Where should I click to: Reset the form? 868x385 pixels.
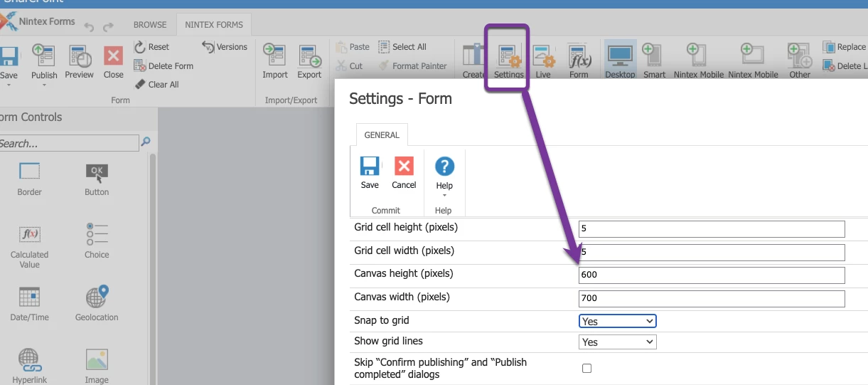151,47
